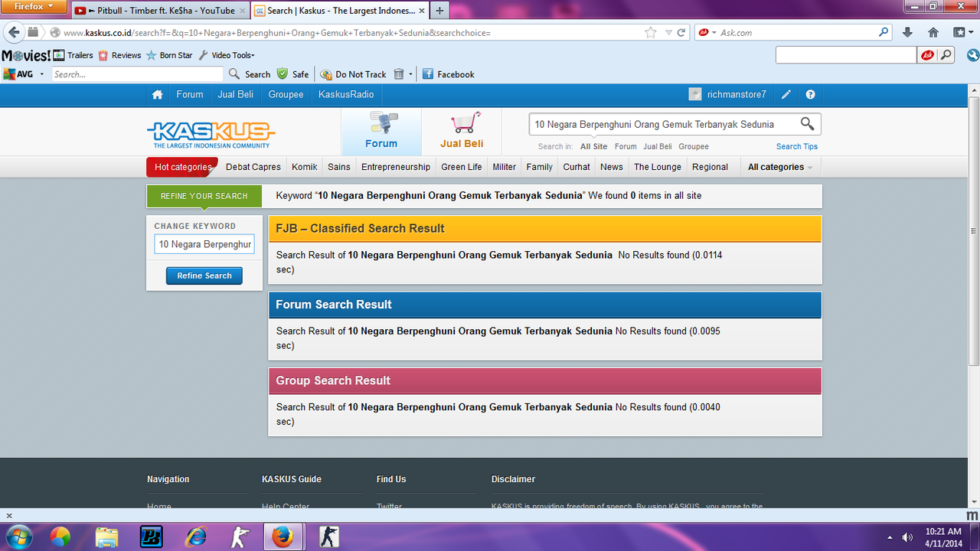Open the Forum section speech bubble icon
The height and width of the screenshot is (551, 980).
[381, 123]
